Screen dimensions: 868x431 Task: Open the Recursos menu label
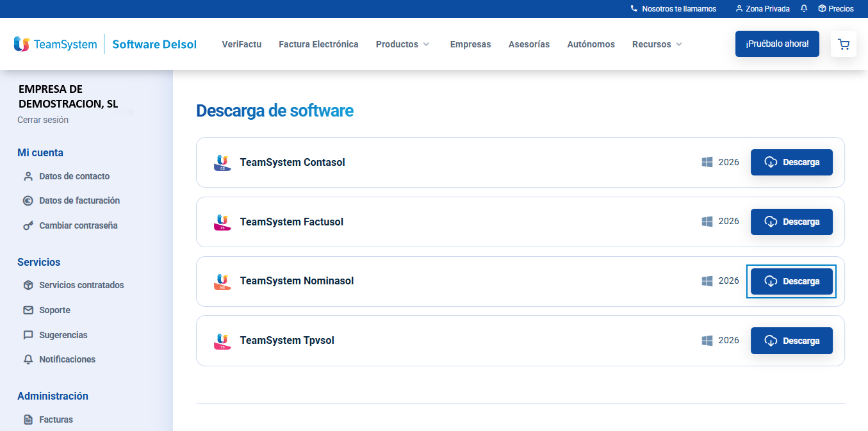coord(651,44)
